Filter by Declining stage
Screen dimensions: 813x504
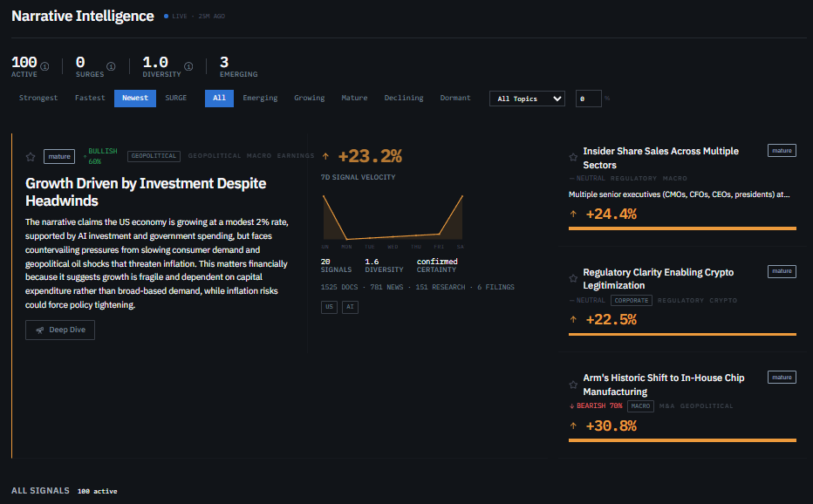pos(404,98)
